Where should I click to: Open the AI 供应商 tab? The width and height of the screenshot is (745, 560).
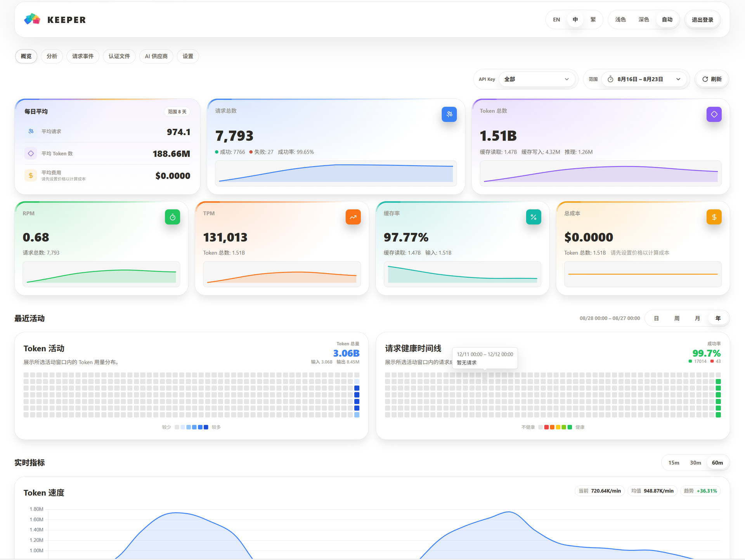pos(156,56)
